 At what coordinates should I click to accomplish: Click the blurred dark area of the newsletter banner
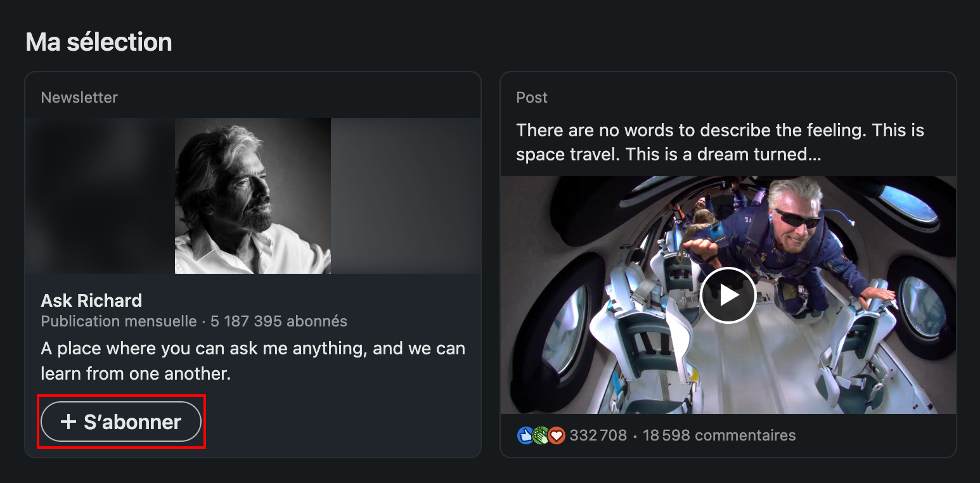click(x=100, y=196)
